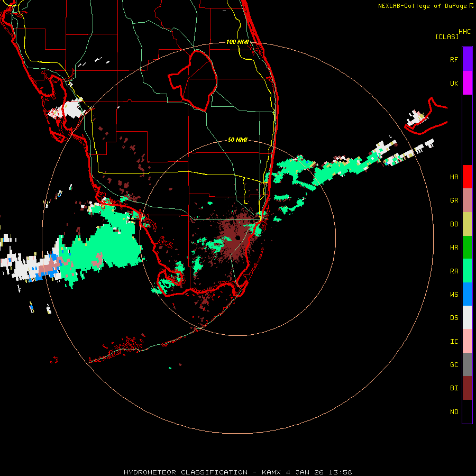Click the Lake Okeechobee red outline
Viewport: 476px width, 476px height.
point(193,80)
